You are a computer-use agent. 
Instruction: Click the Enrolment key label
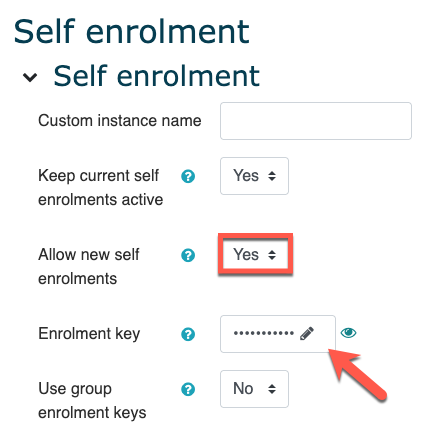(89, 334)
